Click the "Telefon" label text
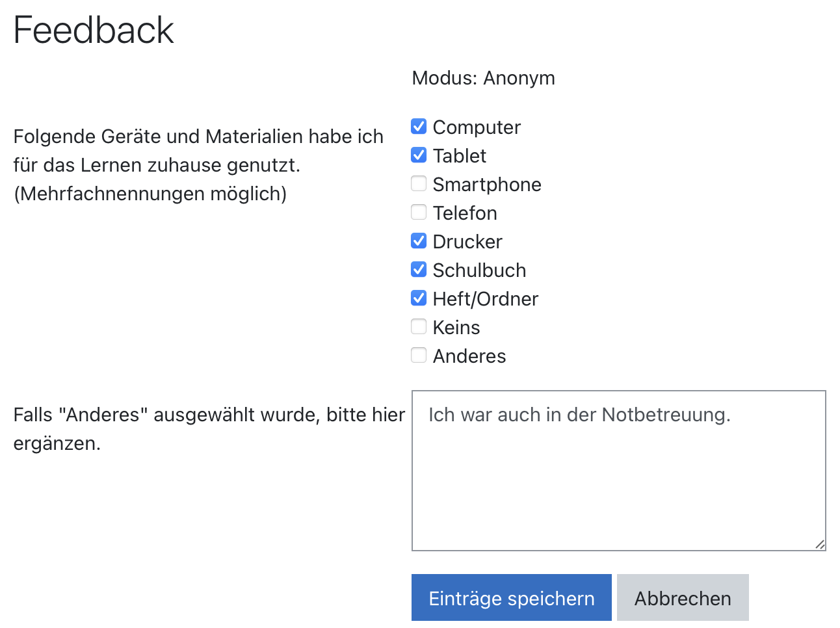The height and width of the screenshot is (628, 840). click(465, 213)
